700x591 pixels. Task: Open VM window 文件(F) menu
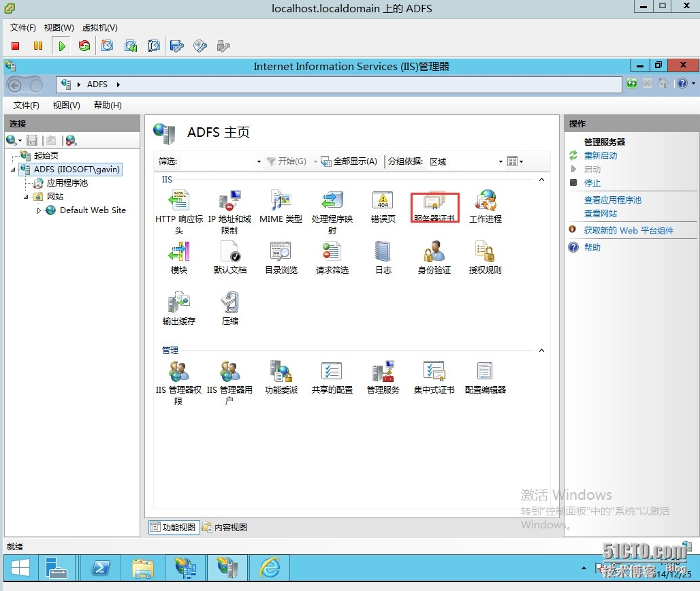pos(22,28)
